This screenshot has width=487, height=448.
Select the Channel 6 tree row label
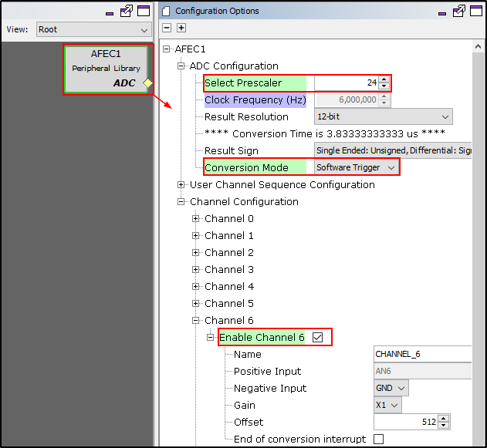229,321
